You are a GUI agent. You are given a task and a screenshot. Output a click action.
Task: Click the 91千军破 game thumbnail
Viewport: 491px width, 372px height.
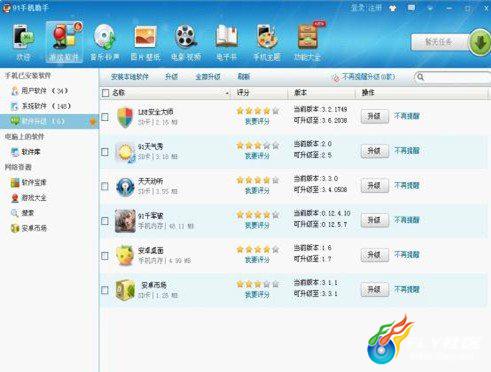125,221
